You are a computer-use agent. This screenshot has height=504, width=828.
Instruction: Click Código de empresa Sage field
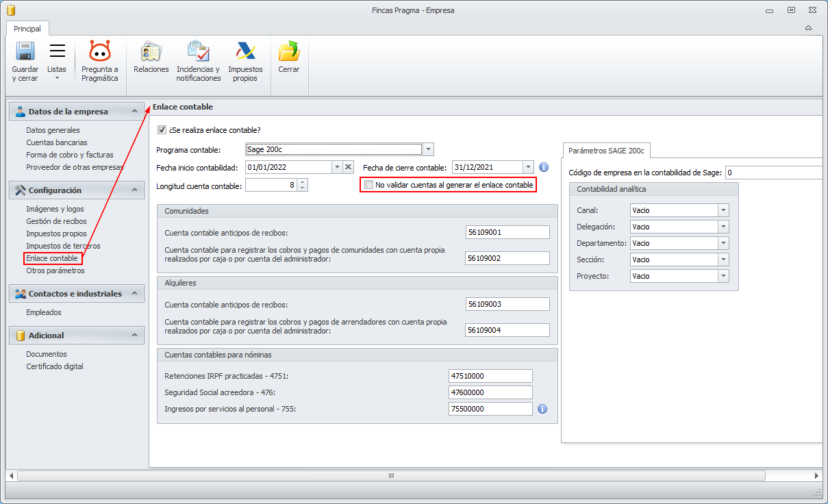[773, 173]
